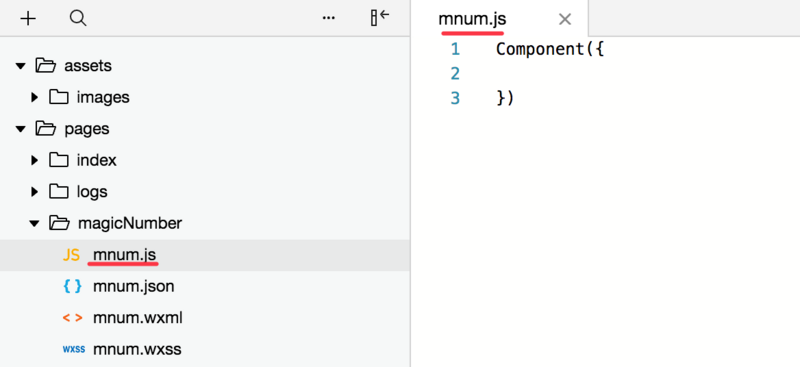Screen dimensions: 800x367
Task: Collapse the file tree panel icon
Action: 380,18
